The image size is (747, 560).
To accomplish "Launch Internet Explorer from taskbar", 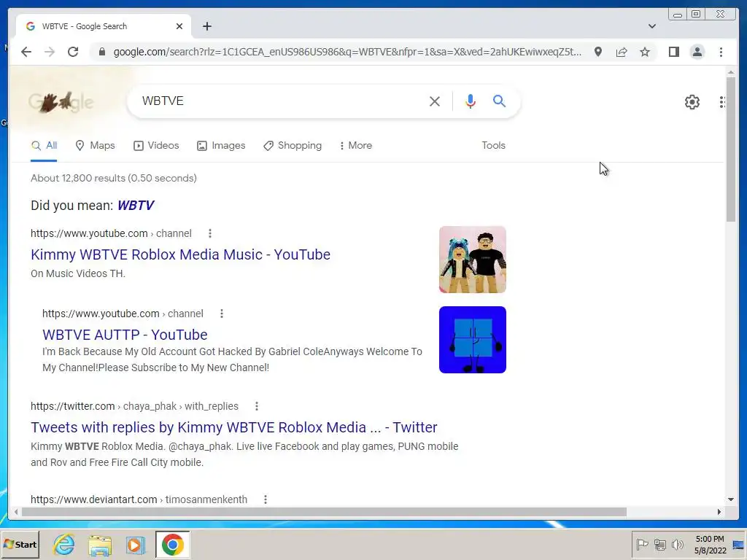I will [64, 544].
